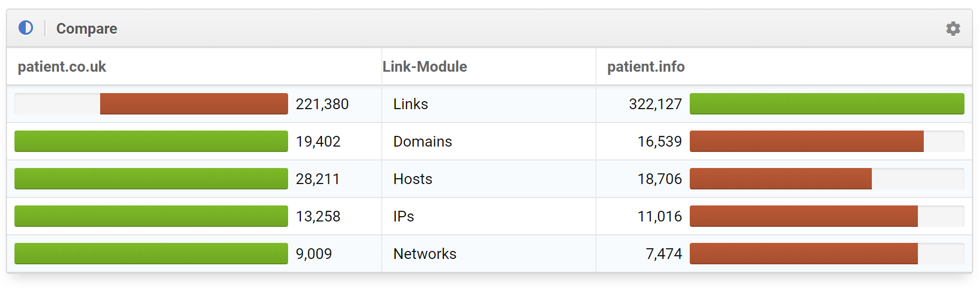
Task: Select the Hosts row label
Action: point(412,179)
